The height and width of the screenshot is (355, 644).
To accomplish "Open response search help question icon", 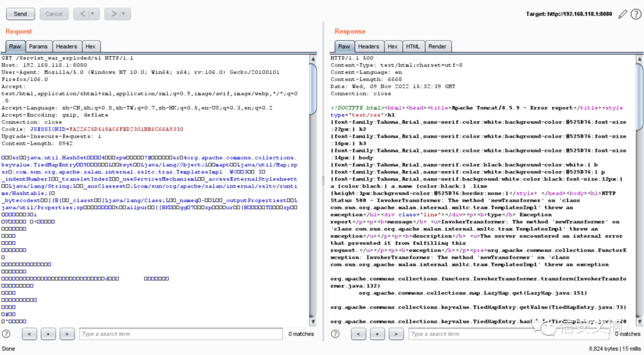I will [335, 334].
